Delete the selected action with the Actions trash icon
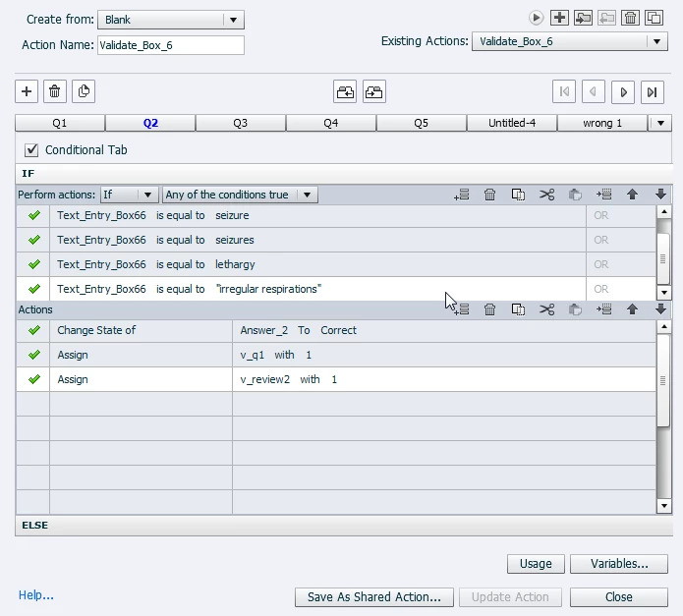Screen dimensions: 683x616 click(489, 309)
